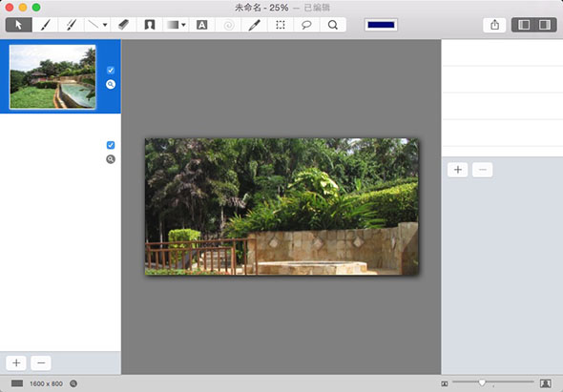563x392 pixels.
Task: Select the gradient tool
Action: [x=173, y=25]
